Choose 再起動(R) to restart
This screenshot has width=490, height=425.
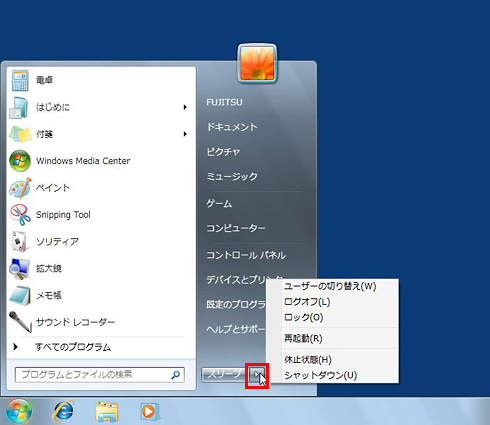(303, 339)
